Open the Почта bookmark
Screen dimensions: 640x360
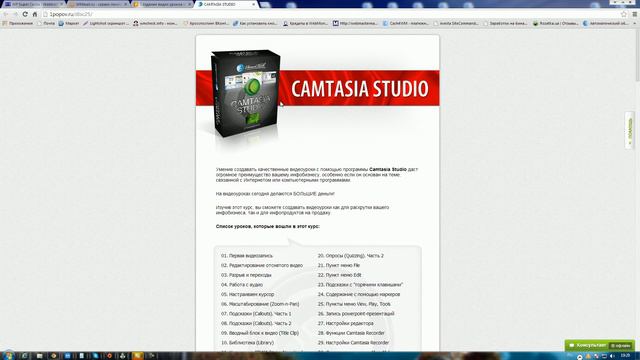(46, 23)
